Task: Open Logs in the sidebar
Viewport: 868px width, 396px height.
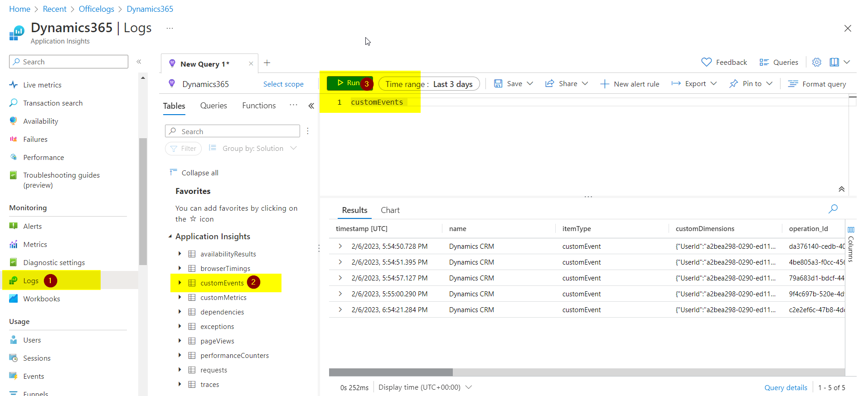Action: click(x=30, y=281)
